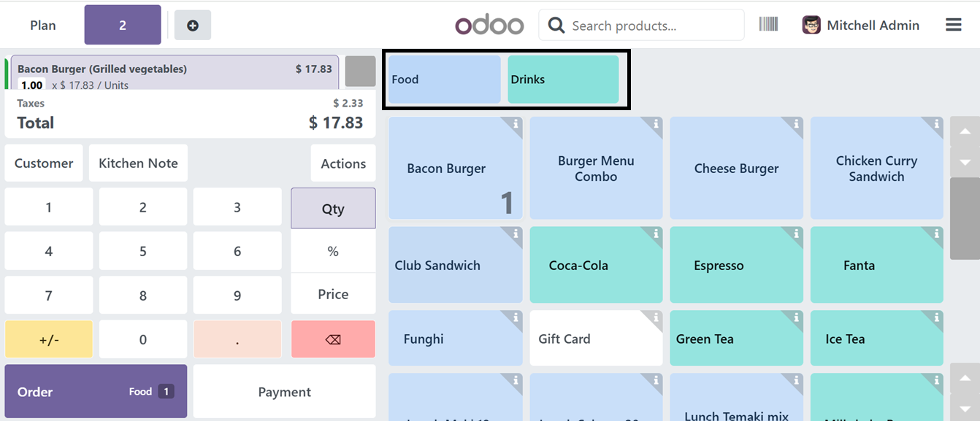Add a Kitchen Note
The height and width of the screenshot is (421, 980).
pyautogui.click(x=138, y=163)
